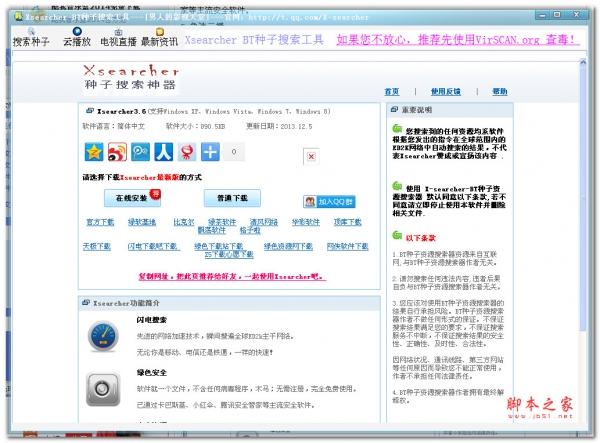This screenshot has height=443, width=600.
Task: Open the 闪电下载吧下载 link
Action: click(x=153, y=246)
